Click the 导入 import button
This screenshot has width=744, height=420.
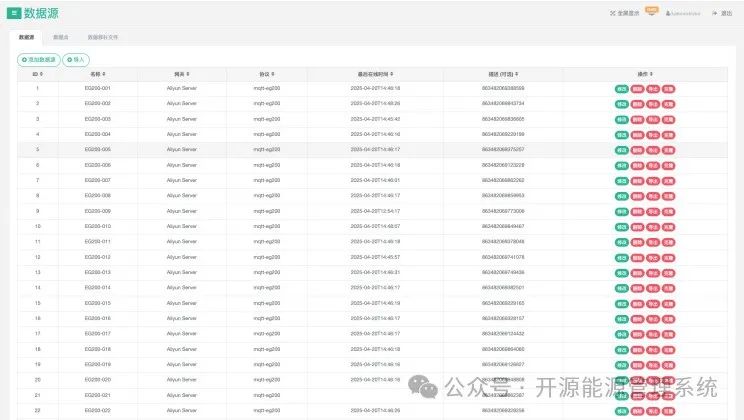pyautogui.click(x=76, y=60)
